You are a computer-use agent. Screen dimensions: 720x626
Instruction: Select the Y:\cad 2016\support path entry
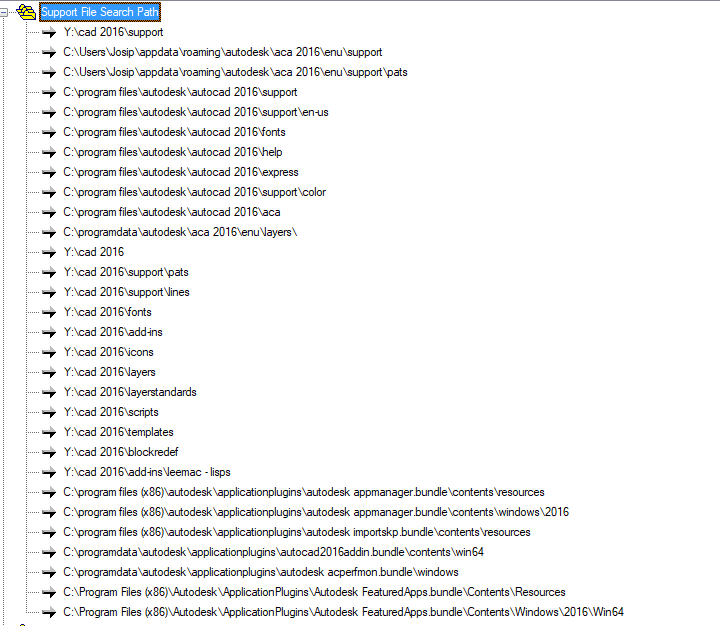[113, 32]
